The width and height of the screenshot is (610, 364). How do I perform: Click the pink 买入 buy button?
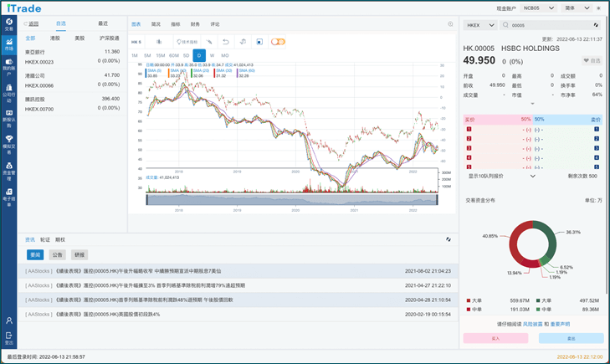pyautogui.click(x=495, y=339)
